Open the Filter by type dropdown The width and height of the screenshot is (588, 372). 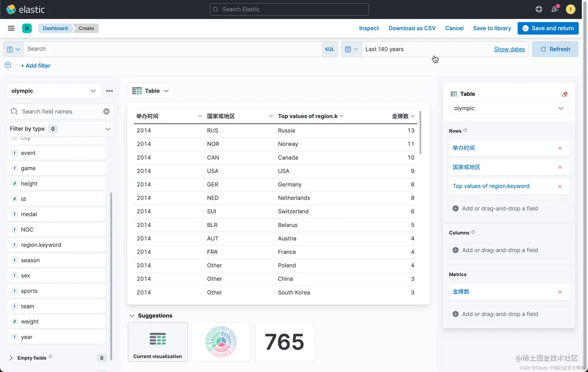pyautogui.click(x=60, y=129)
